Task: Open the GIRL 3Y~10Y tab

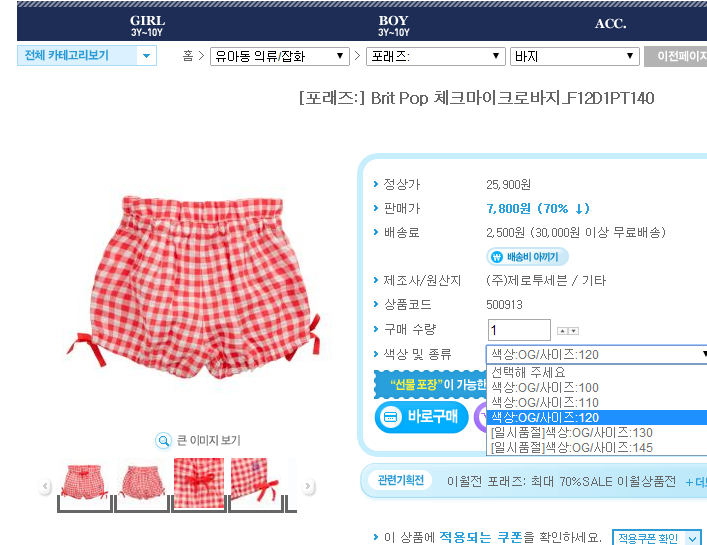Action: click(x=147, y=26)
